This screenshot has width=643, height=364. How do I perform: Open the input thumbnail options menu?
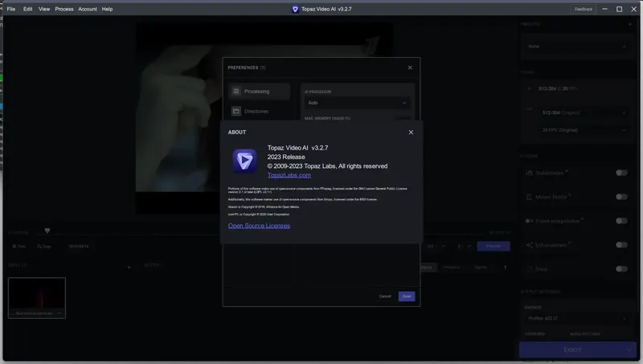(x=59, y=313)
